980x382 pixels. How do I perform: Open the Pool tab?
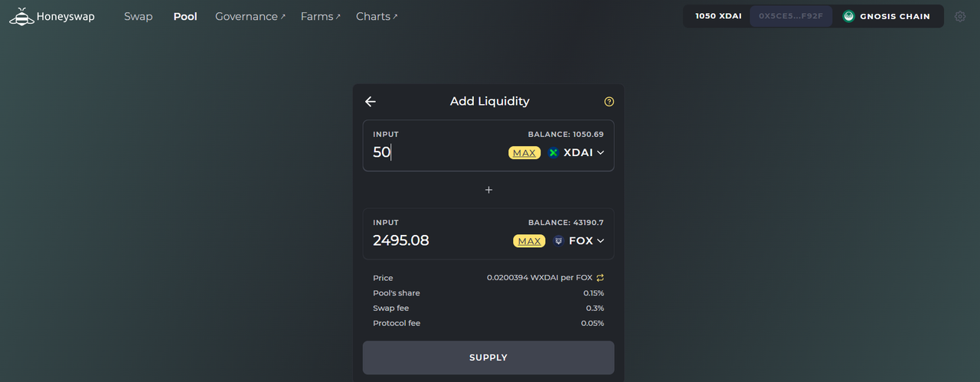coord(185,16)
